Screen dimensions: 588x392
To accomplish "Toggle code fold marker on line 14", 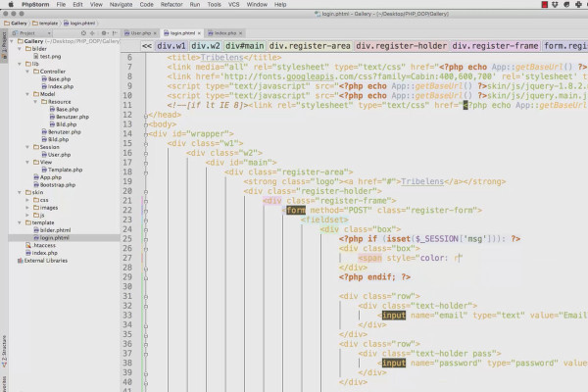I will (146, 134).
